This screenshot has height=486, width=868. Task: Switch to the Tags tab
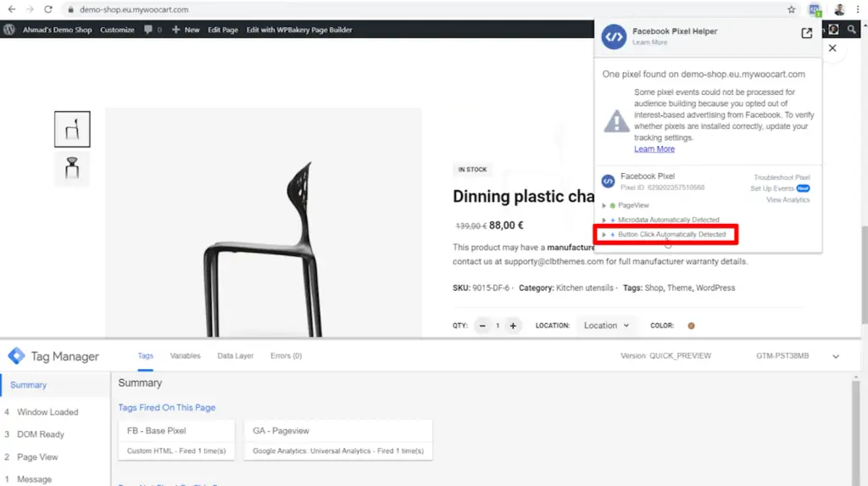click(x=145, y=355)
